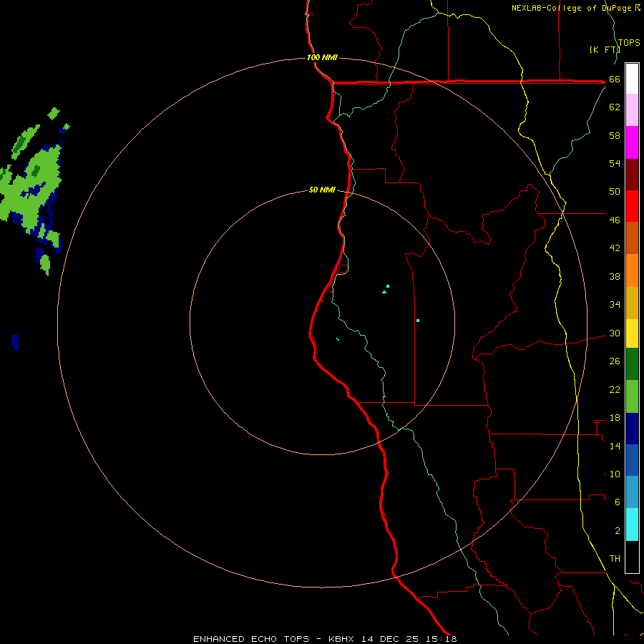Click the cyan echo pixel on the county line
Image resolution: width=644 pixels, height=644 pixels.
(x=418, y=321)
